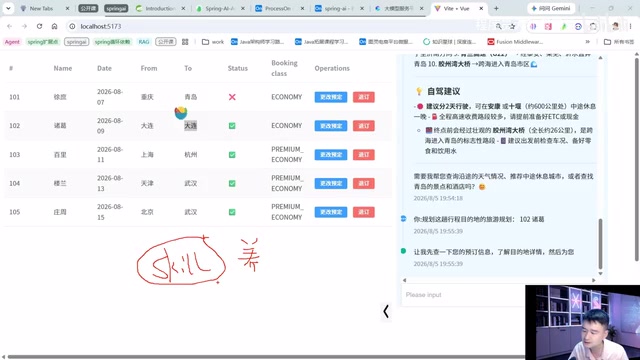Image resolution: width=640 pixels, height=360 pixels.
Task: Click the 杭州 destination cell of row 103
Action: click(x=191, y=155)
